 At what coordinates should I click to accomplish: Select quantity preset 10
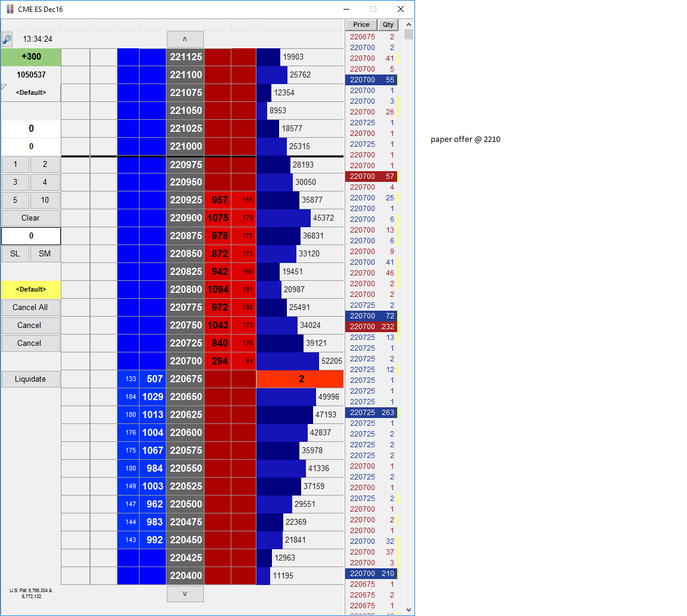[x=45, y=200]
